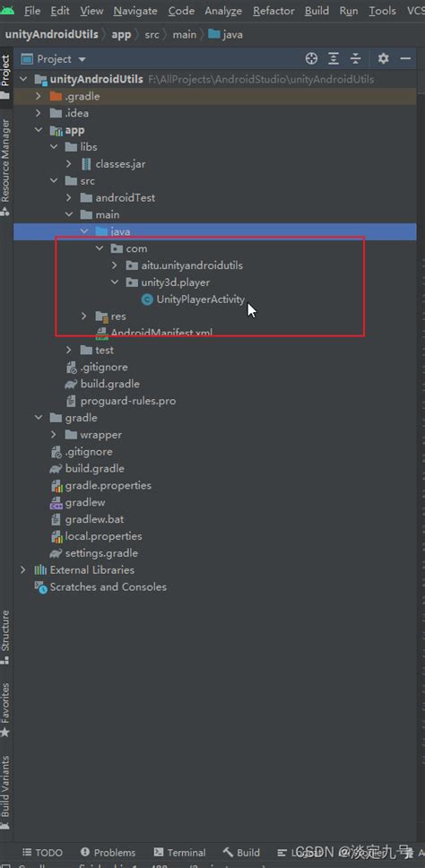Toggle the Build Variants side panel
This screenshot has height=868, width=425.
point(5,792)
